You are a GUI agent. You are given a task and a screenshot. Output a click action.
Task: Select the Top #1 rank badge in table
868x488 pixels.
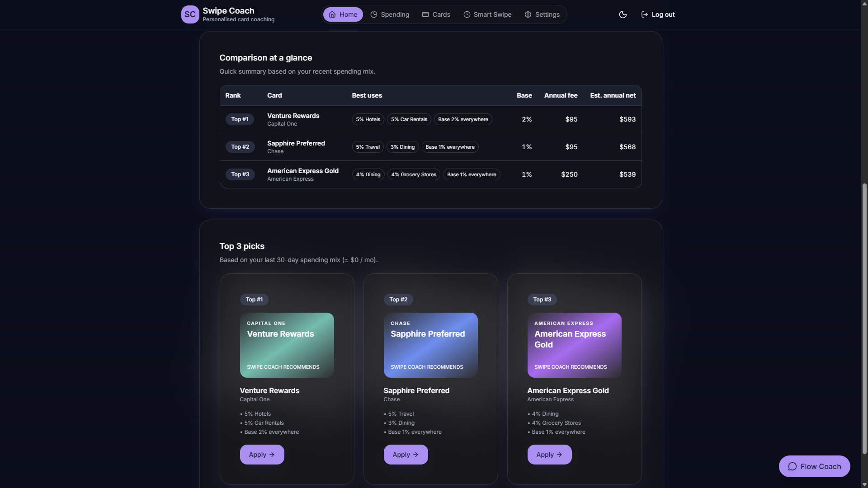pyautogui.click(x=240, y=119)
